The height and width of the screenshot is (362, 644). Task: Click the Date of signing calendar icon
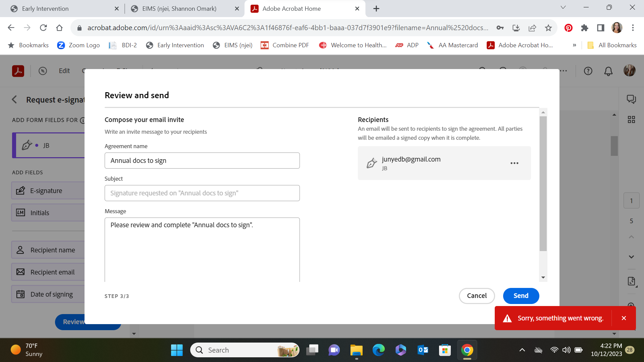click(20, 294)
